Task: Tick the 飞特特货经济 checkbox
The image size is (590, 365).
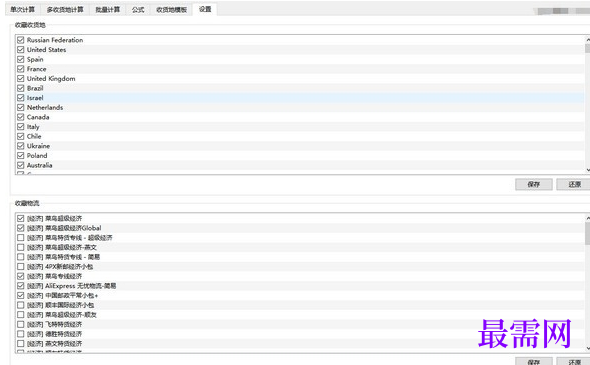Action: click(x=21, y=324)
